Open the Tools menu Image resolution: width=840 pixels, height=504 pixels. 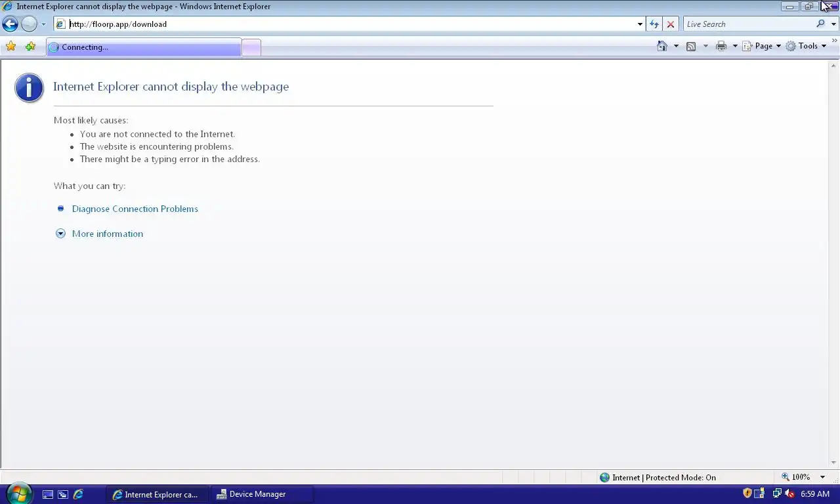click(x=806, y=46)
